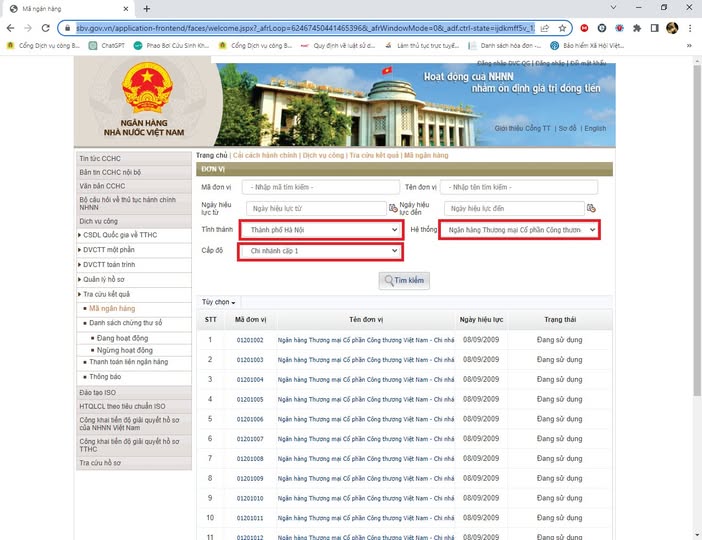This screenshot has width=702, height=540.
Task: Open 'Giới thiệu Cổng TT' banner link
Action: (x=522, y=129)
